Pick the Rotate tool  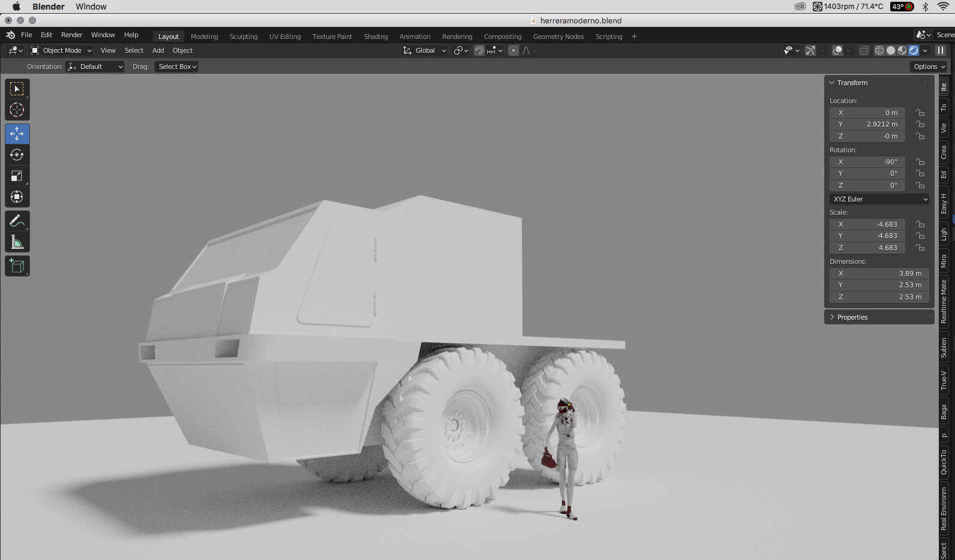[17, 155]
